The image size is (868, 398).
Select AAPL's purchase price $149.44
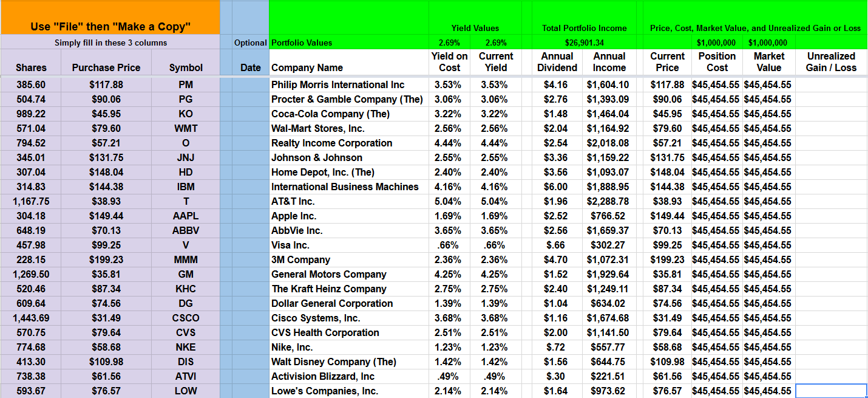105,216
